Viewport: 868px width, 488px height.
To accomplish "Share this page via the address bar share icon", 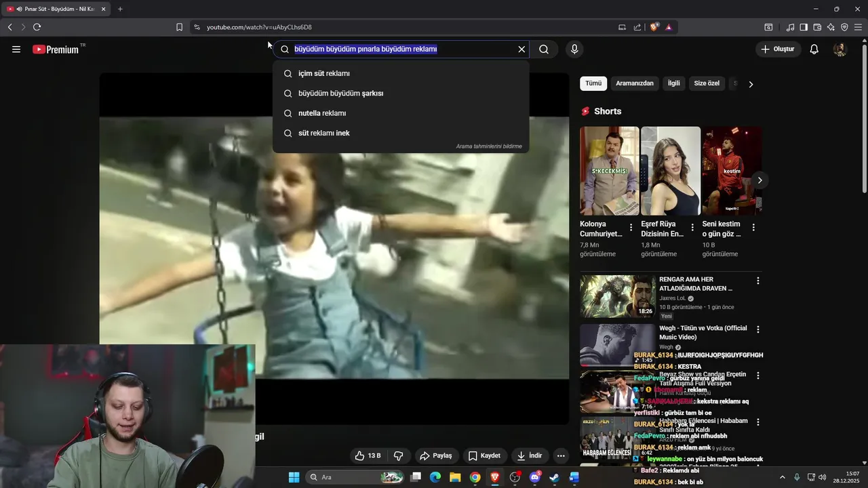I will [x=637, y=27].
